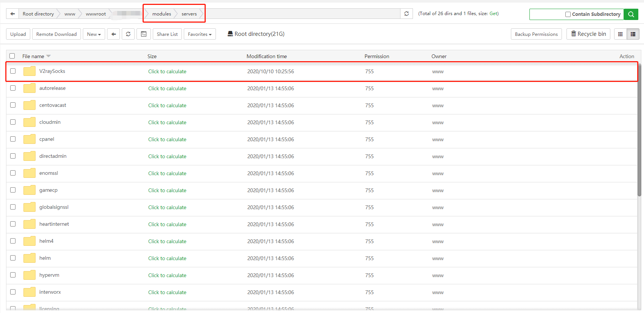This screenshot has height=313, width=644.
Task: Switch to grid icon view
Action: pyautogui.click(x=620, y=34)
